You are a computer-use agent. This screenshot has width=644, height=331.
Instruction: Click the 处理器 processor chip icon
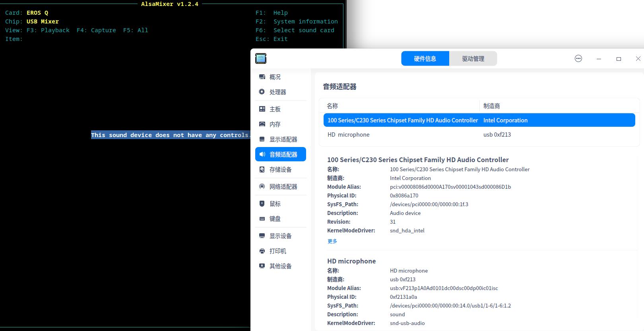point(262,92)
